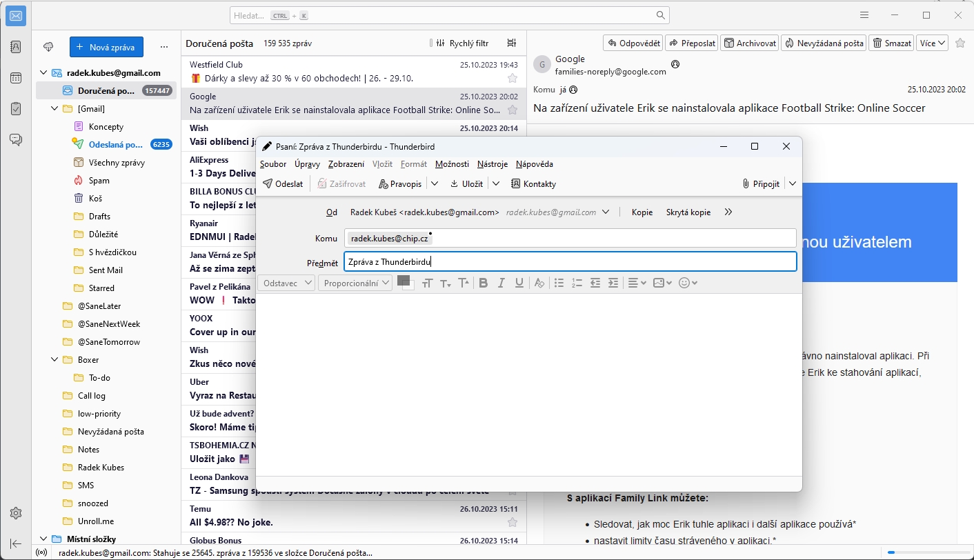Collapse the spaces toolbar with arrow icon
This screenshot has width=974, height=560.
(15, 544)
